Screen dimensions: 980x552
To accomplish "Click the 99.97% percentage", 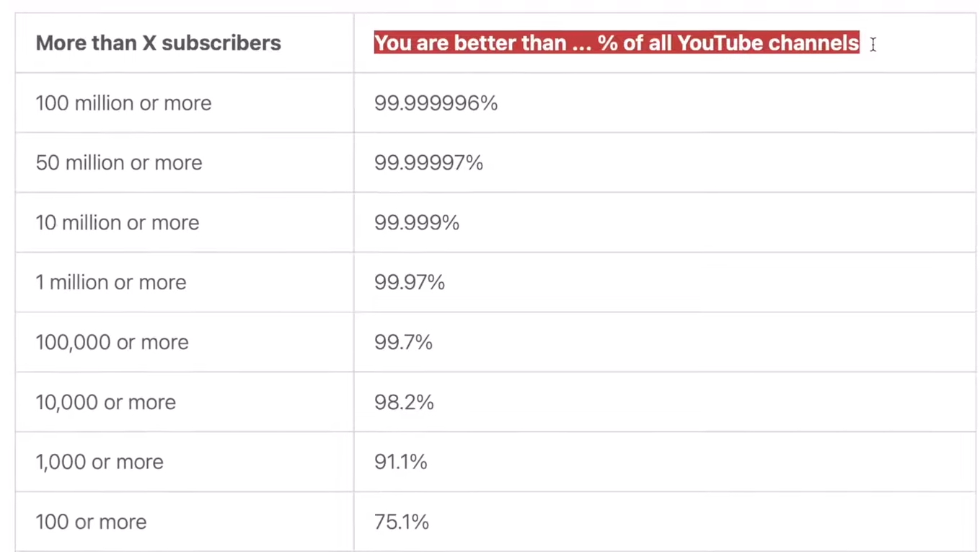I will pyautogui.click(x=409, y=282).
